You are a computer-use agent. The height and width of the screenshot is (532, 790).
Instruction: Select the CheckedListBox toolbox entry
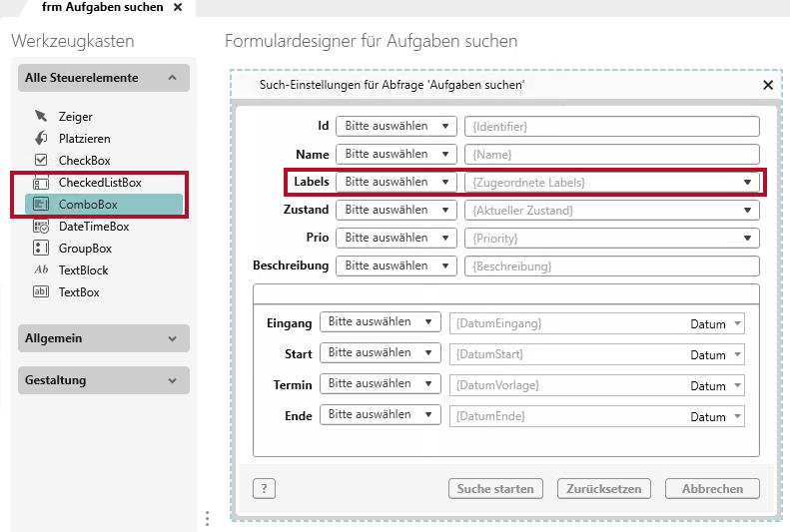tap(104, 183)
